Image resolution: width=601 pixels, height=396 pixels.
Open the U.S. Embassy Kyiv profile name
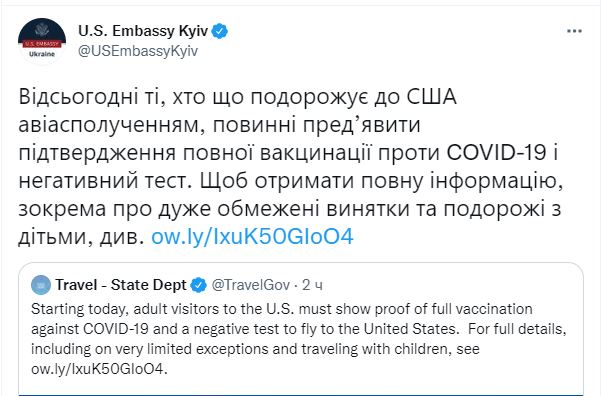coord(143,31)
